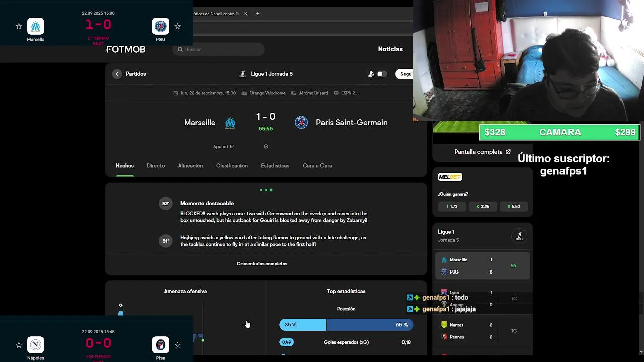Click the calendar date icon
This screenshot has width=644, height=362.
tap(176, 93)
